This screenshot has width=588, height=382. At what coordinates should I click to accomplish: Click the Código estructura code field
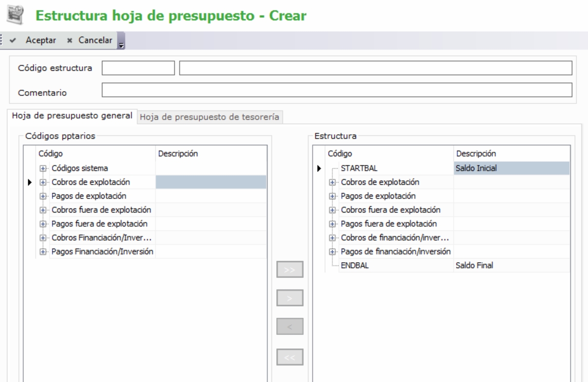pyautogui.click(x=138, y=68)
